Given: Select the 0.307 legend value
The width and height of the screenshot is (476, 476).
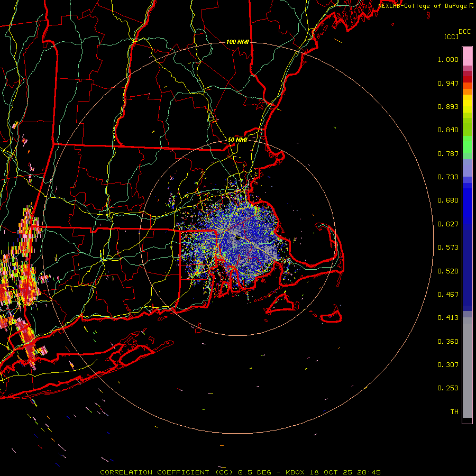Looking at the screenshot, I should (448, 365).
